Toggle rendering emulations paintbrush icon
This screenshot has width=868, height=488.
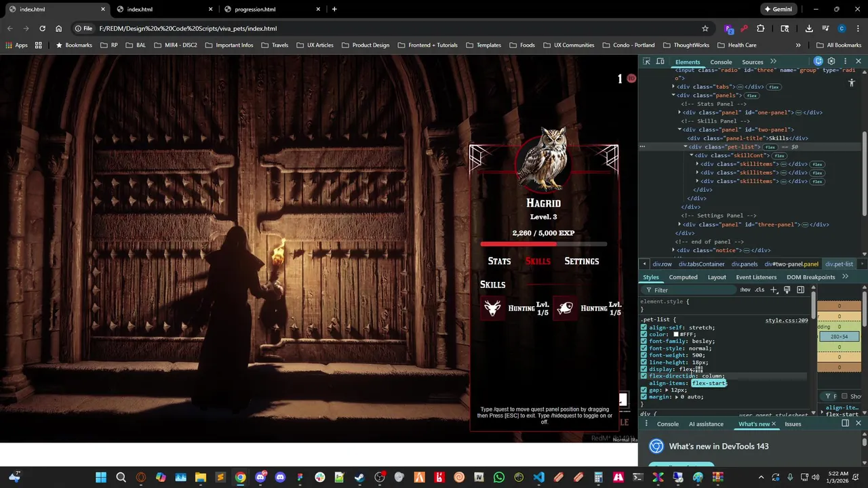click(x=787, y=290)
